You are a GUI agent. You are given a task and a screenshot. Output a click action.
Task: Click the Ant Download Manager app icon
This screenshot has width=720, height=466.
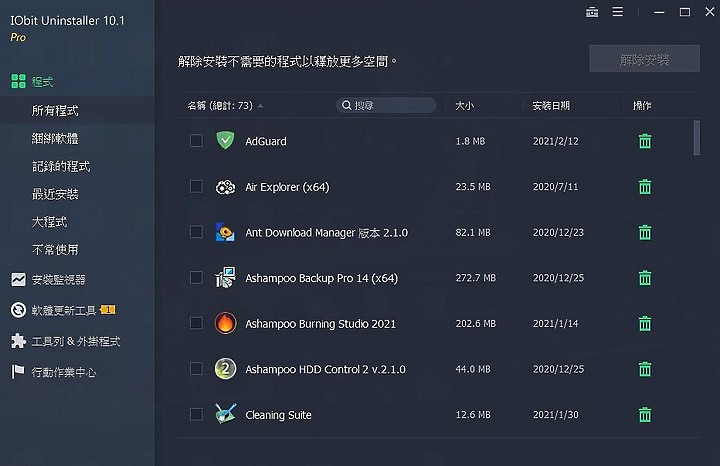tap(225, 232)
